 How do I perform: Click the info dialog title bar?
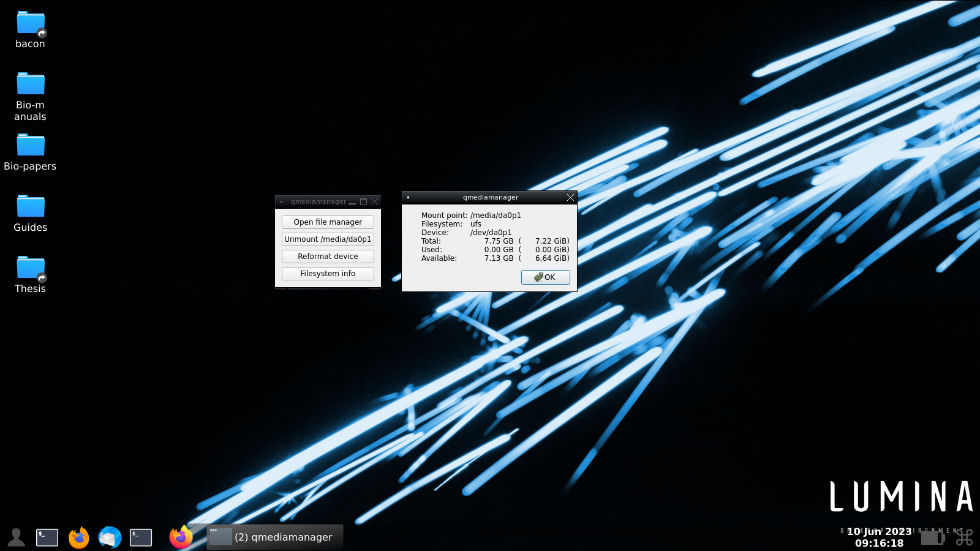[x=490, y=197]
